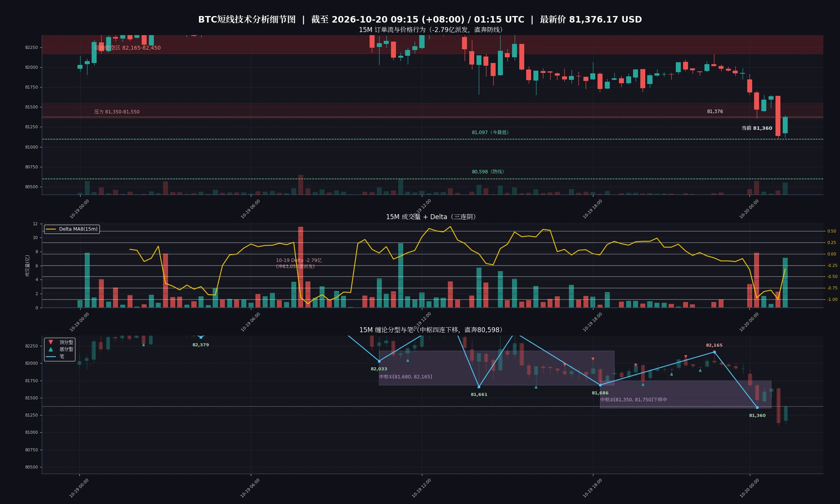Click the pressure zone 81,350-81,550 label
Image resolution: width=840 pixels, height=504 pixels.
coord(117,112)
